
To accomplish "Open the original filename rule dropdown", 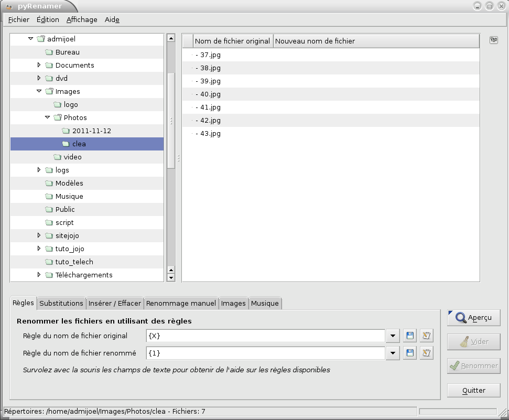I will point(393,336).
